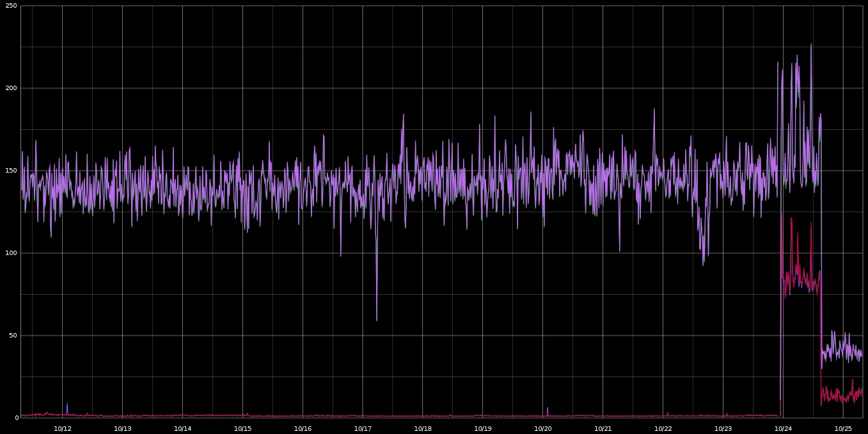Click the 10/19 date label
This screenshot has height=434, width=868.
point(482,428)
